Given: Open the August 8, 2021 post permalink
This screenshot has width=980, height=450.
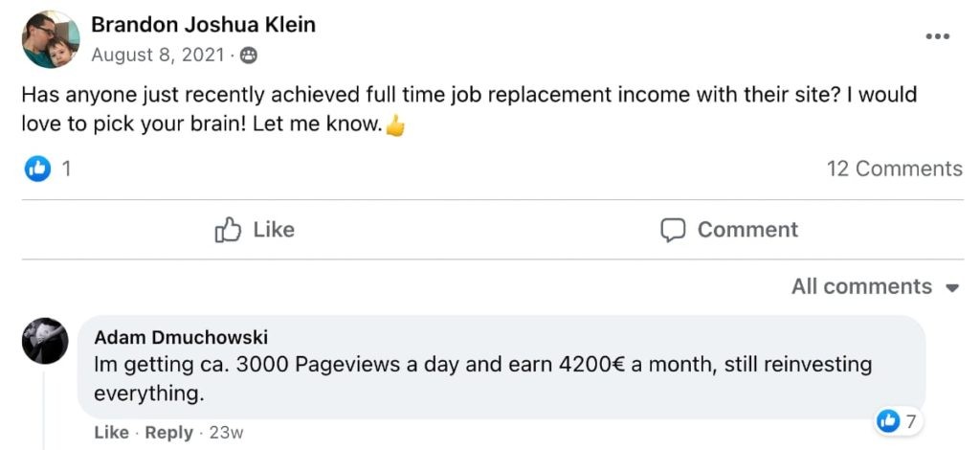Looking at the screenshot, I should coord(158,56).
